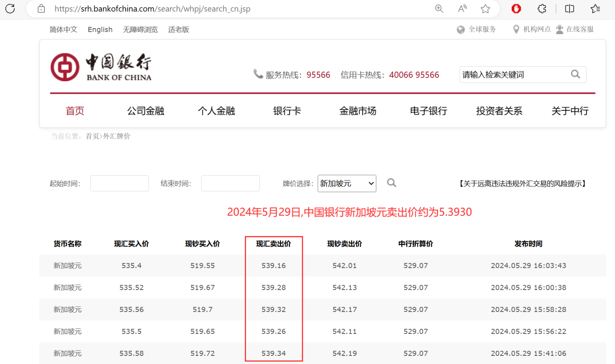Click the 货币名称 column header
Image resolution: width=615 pixels, height=364 pixels.
[x=68, y=244]
